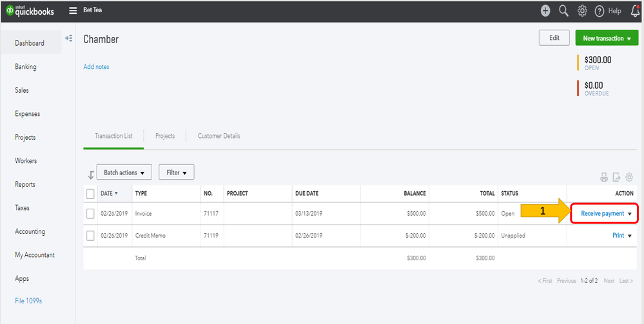
Task: Export the transaction list icon
Action: pos(616,177)
